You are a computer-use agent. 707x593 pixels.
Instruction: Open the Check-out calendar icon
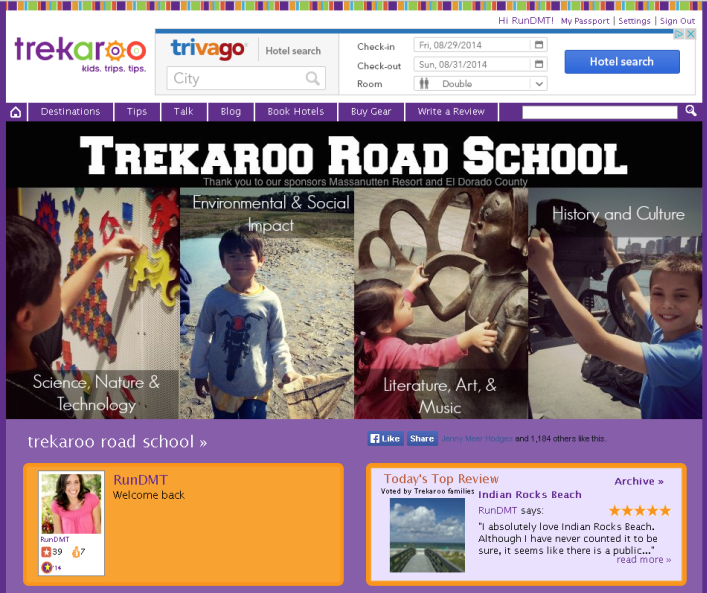tap(539, 64)
